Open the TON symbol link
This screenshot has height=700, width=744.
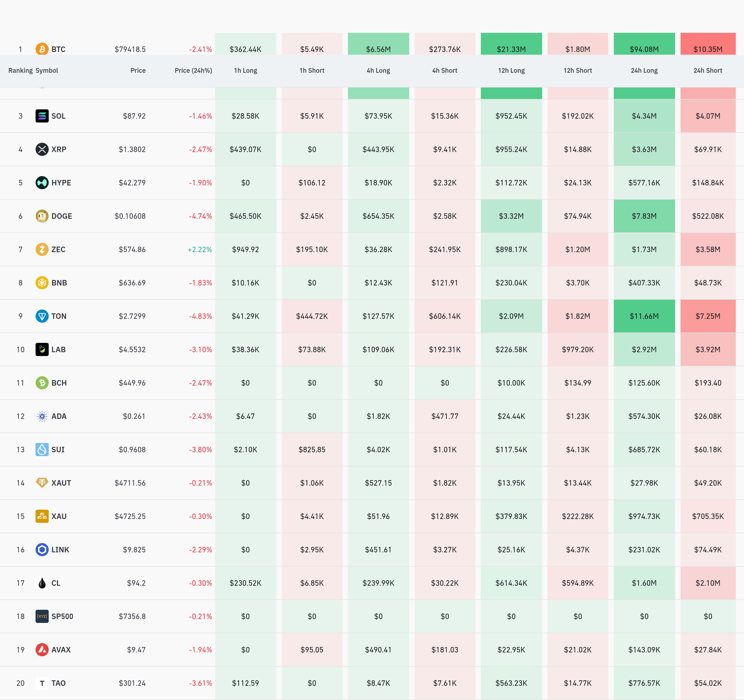pyautogui.click(x=59, y=316)
